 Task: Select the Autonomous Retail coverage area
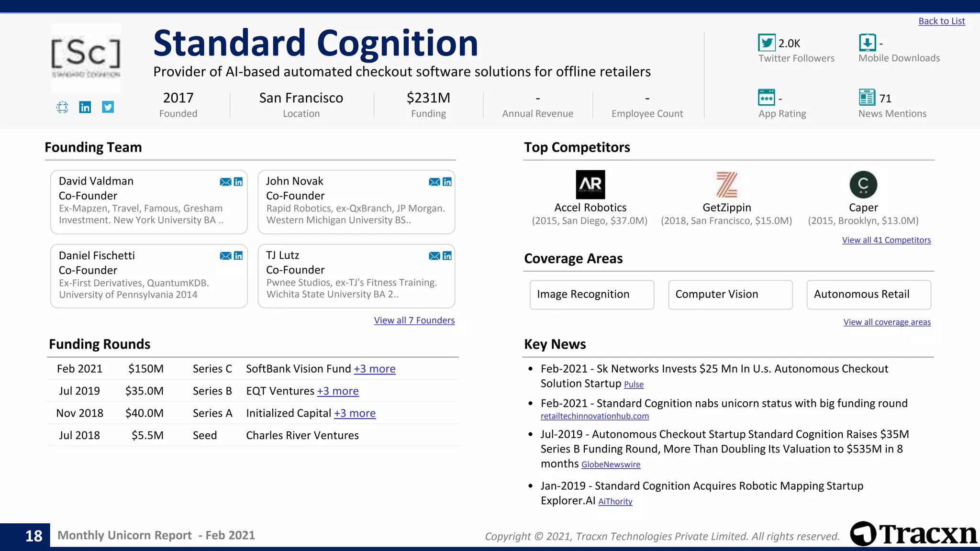(869, 295)
